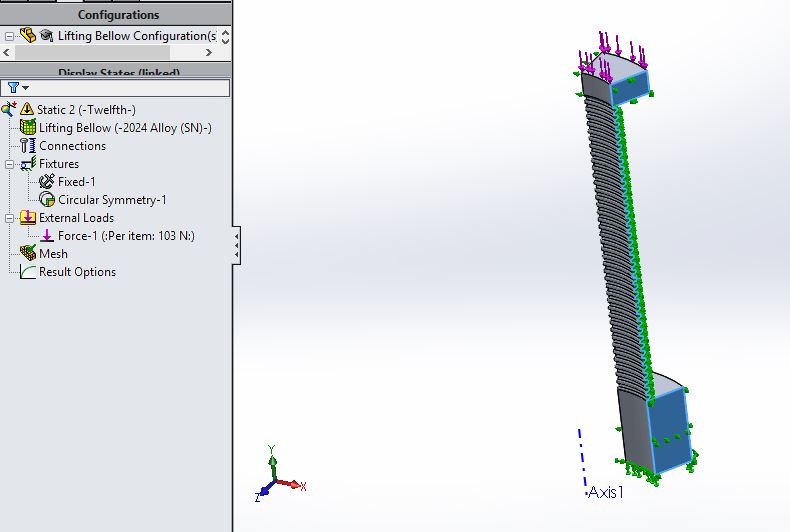Image resolution: width=790 pixels, height=532 pixels.
Task: Select the Connections item
Action: [x=73, y=146]
